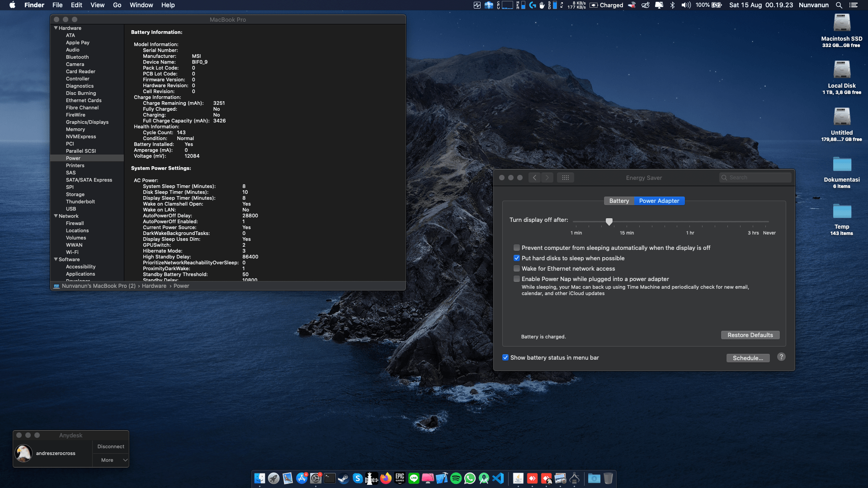Open Epic Games launcher in the dock
The height and width of the screenshot is (488, 868).
[400, 478]
